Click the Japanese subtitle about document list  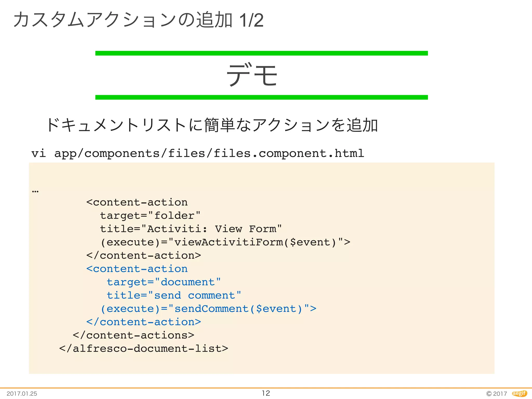coord(212,125)
